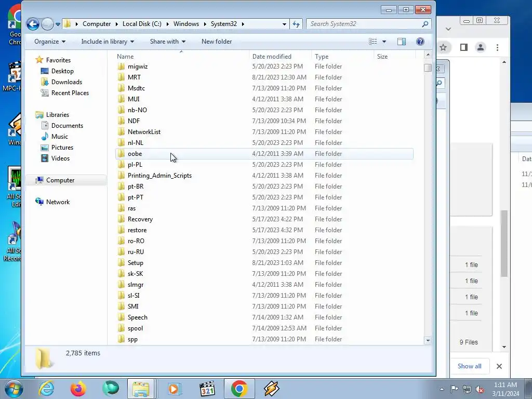Click Show all in Chrome downloads bar

[469, 366]
